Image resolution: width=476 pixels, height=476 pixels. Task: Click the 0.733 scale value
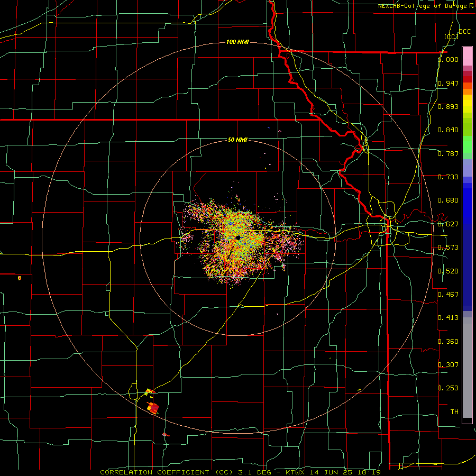point(448,177)
